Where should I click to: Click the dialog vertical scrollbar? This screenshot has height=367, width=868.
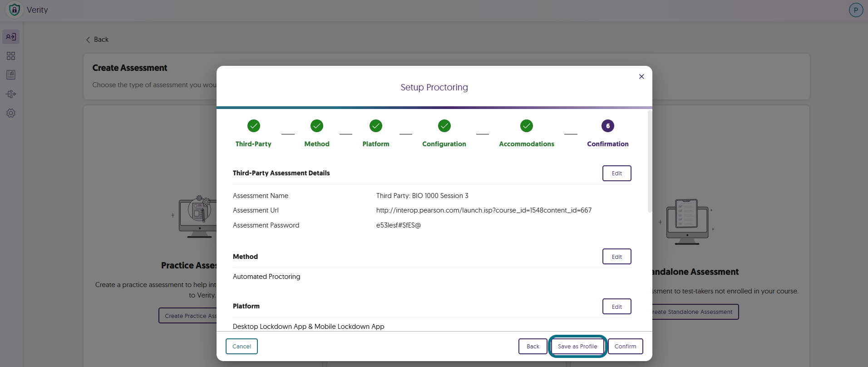tap(650, 161)
